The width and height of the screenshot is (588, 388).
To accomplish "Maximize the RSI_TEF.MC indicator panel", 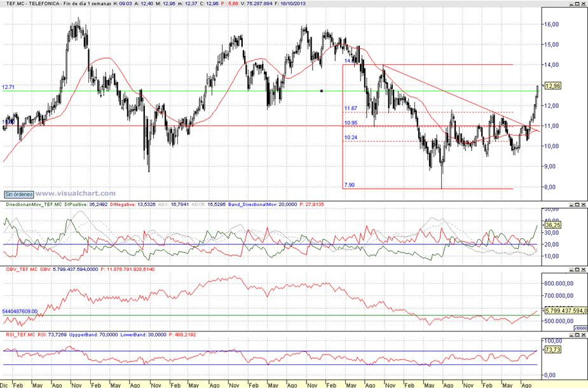I will tap(577, 335).
